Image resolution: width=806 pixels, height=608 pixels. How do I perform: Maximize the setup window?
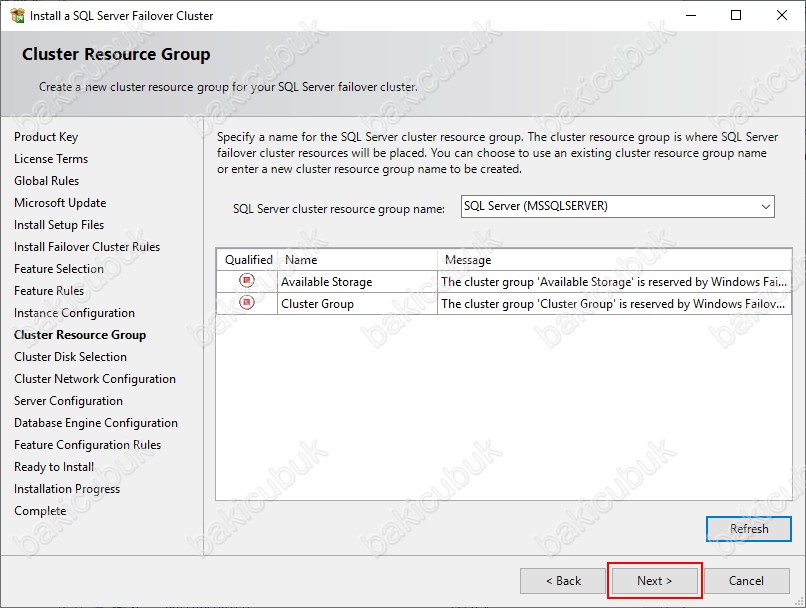(736, 15)
